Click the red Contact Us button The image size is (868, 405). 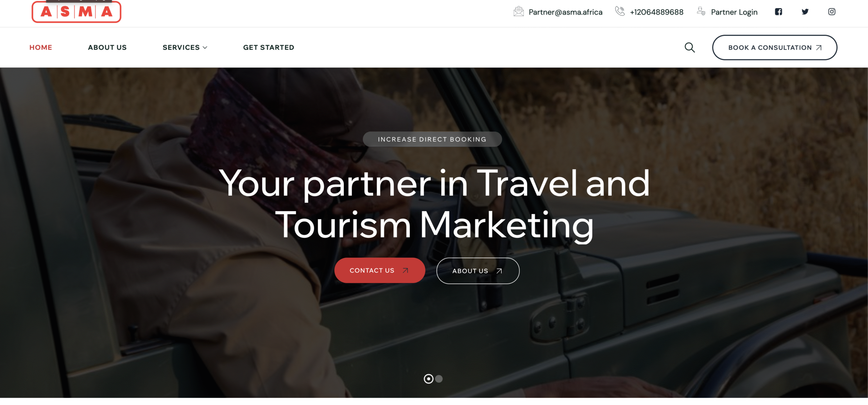coord(380,270)
